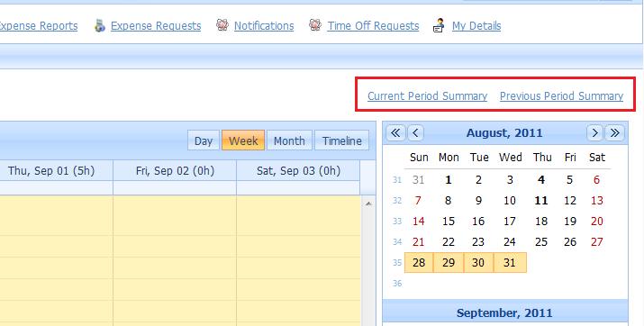Advance to next month with single-right arrow

click(x=594, y=133)
